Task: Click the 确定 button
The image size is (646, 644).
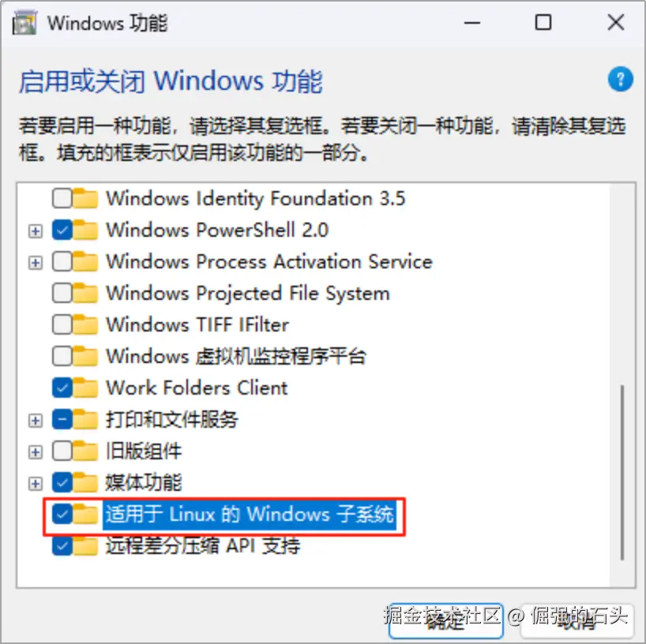Action: [x=445, y=621]
